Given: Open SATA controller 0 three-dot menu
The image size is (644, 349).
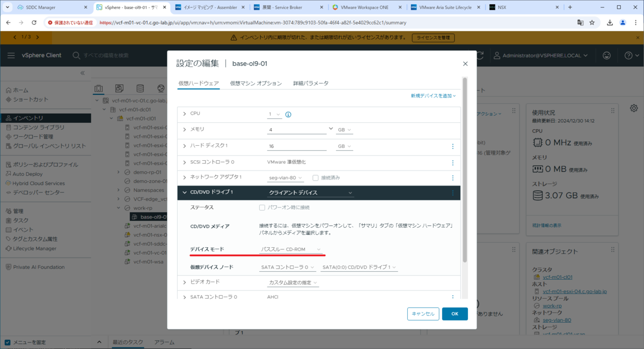Looking at the screenshot, I should tap(452, 296).
